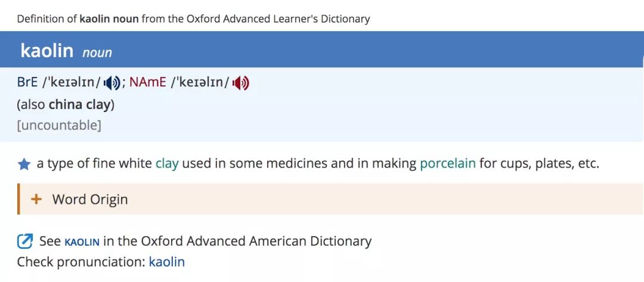Click the "BrE" label
This screenshot has width=644, height=282.
[x=28, y=83]
